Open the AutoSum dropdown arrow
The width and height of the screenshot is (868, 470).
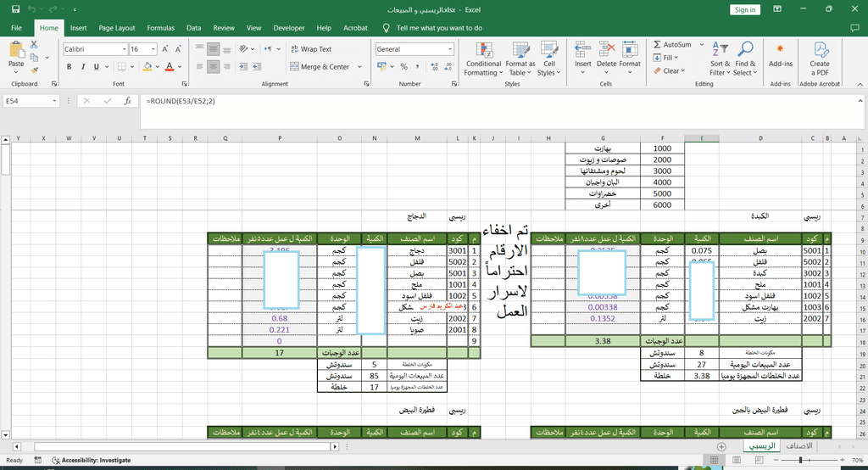click(701, 44)
